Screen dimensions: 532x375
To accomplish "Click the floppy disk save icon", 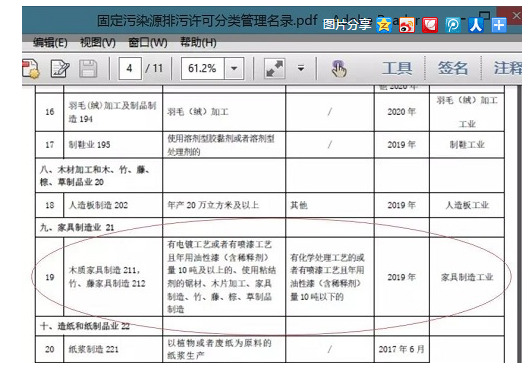I will [x=88, y=69].
